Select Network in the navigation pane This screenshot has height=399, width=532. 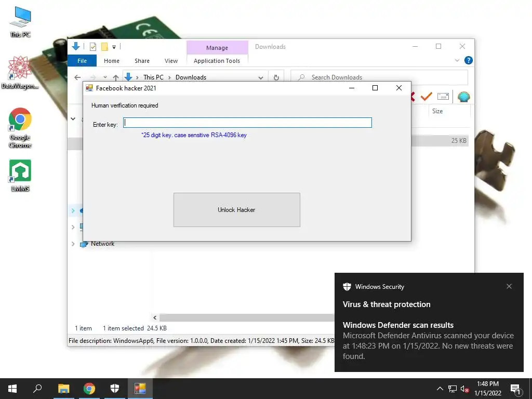point(102,244)
